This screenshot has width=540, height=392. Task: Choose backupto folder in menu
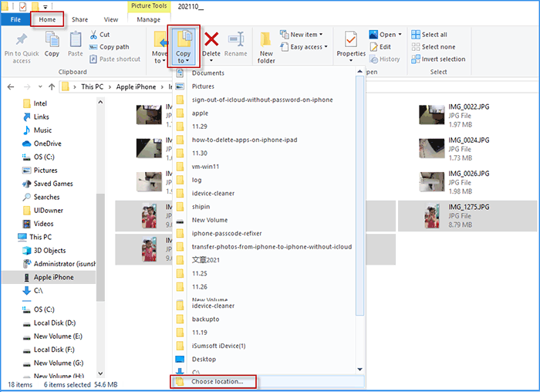pos(205,319)
